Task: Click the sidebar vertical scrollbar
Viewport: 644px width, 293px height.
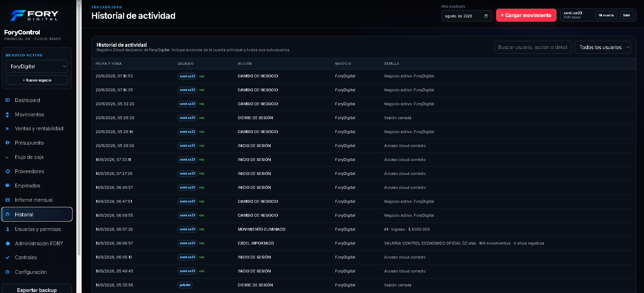Action: [79, 129]
